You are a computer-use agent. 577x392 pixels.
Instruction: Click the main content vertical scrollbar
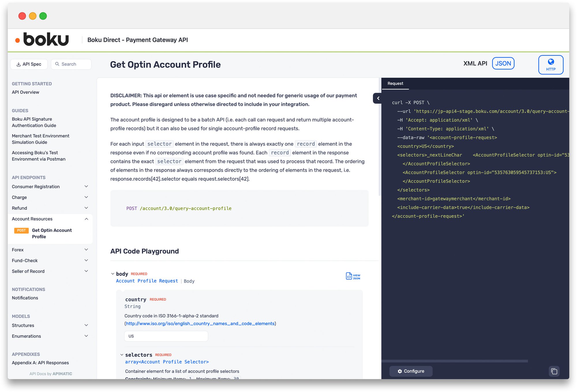click(x=380, y=137)
